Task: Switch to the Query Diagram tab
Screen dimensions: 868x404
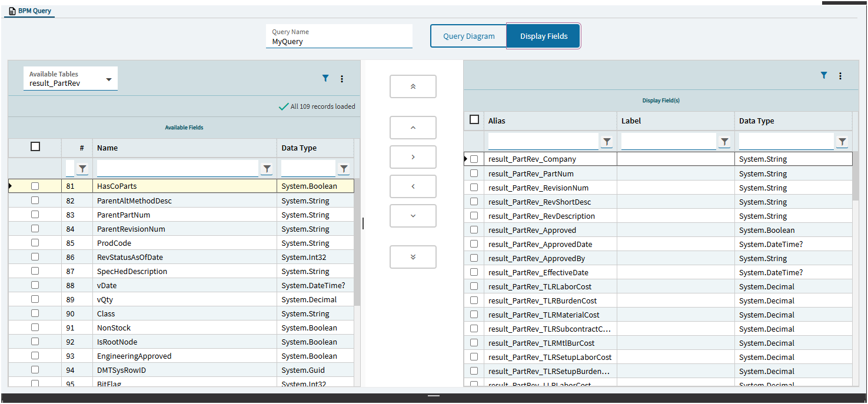Action: [468, 36]
